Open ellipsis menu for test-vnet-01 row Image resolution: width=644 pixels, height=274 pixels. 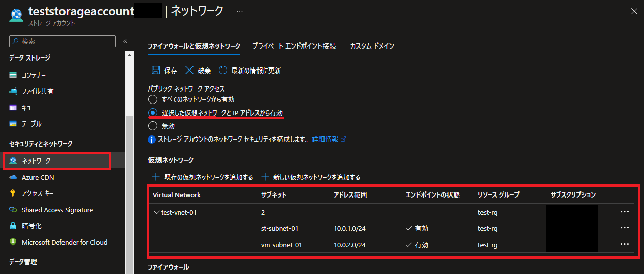pos(625,212)
